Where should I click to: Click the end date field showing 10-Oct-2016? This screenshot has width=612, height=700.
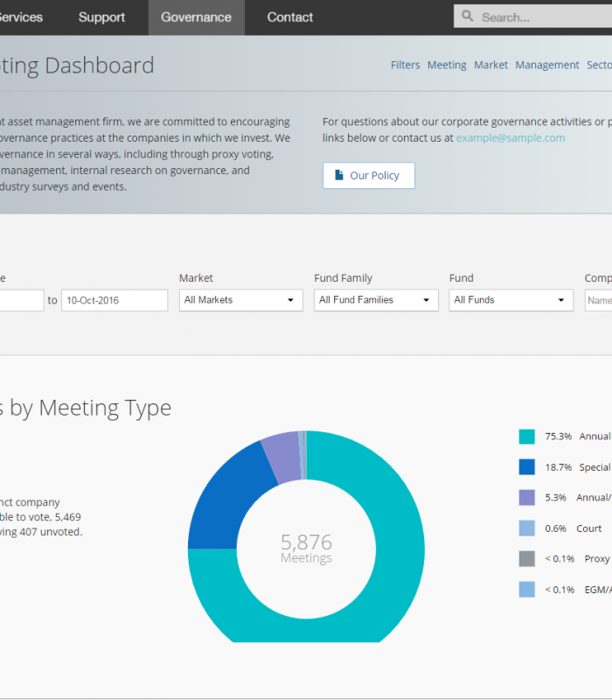[114, 300]
